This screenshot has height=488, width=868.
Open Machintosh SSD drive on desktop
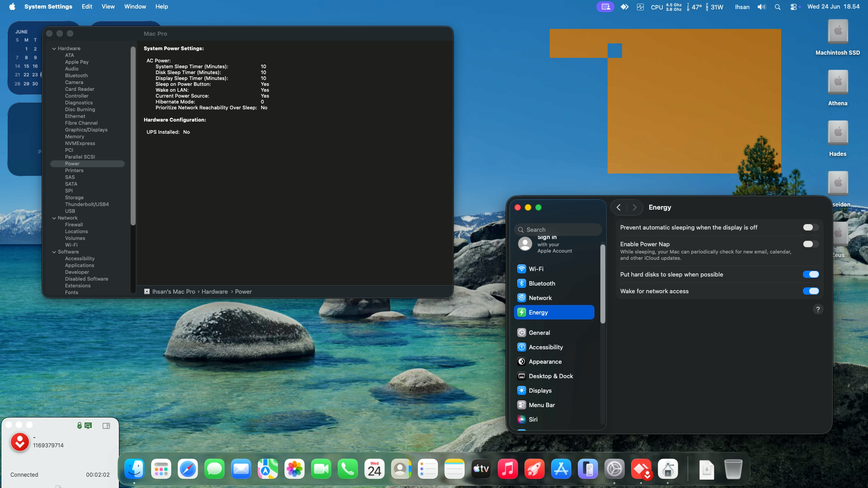pyautogui.click(x=838, y=38)
